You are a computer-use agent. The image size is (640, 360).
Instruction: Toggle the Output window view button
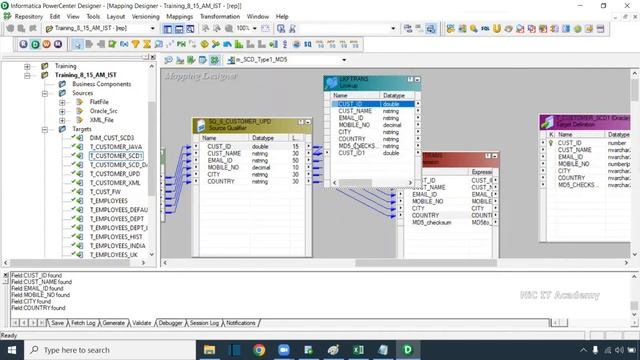(179, 29)
